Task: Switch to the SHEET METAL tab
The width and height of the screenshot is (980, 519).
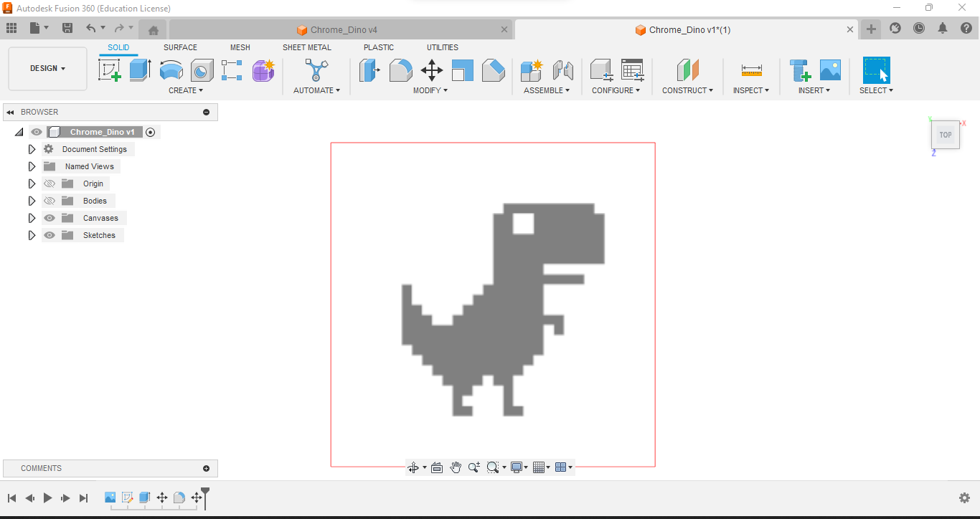Action: [307, 47]
